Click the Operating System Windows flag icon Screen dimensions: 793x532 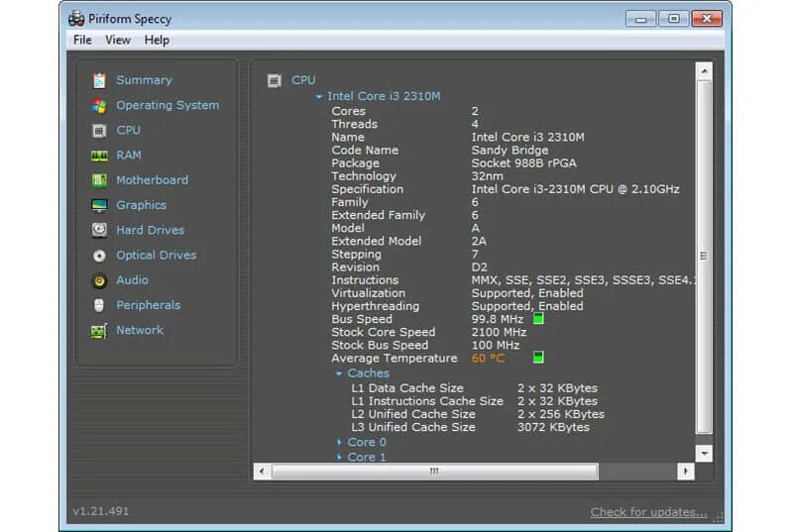click(x=99, y=106)
